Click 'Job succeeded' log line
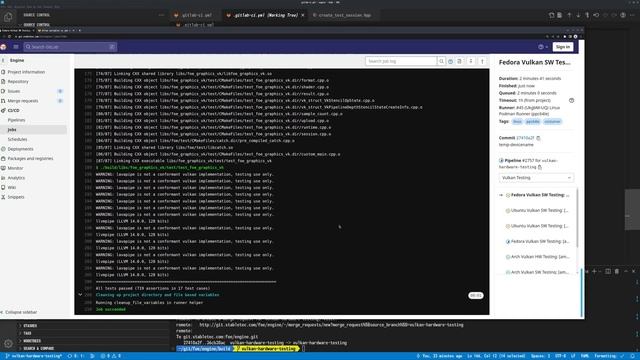Screen dimensions: 640x360 click(x=111, y=309)
